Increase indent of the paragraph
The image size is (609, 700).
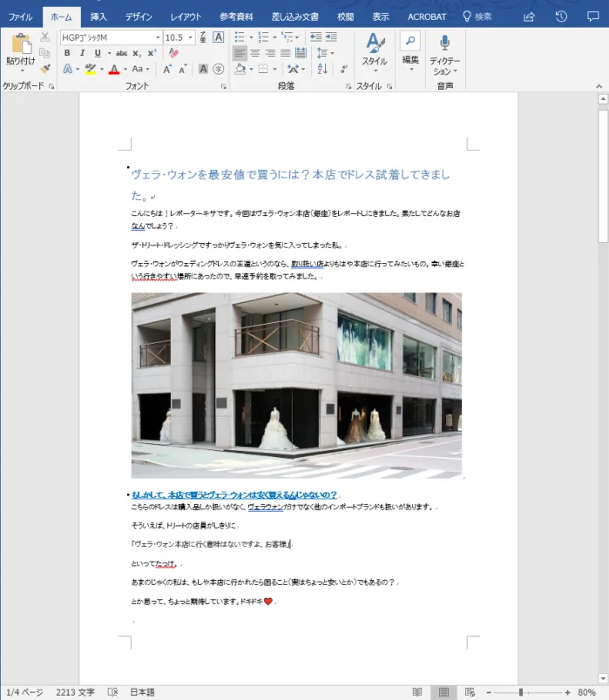[331, 37]
